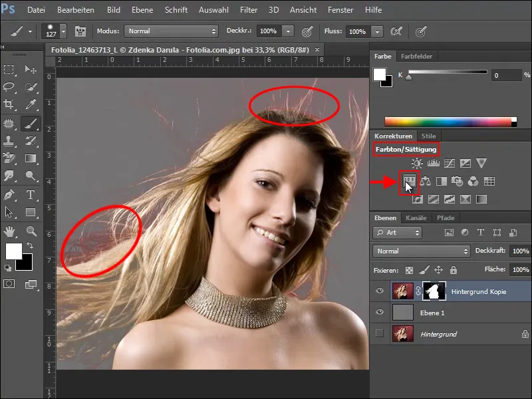Enable airbrush mode in options bar
The image size is (532, 399).
point(396,31)
